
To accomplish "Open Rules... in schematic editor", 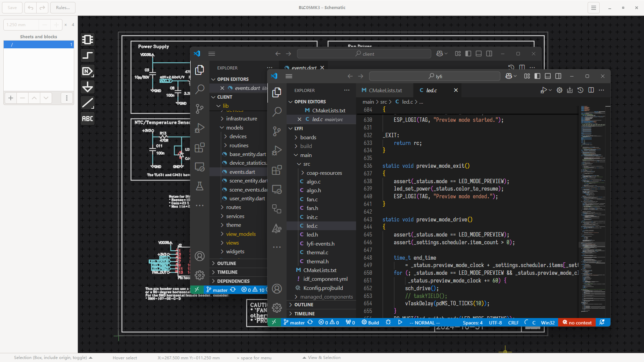I will coord(63,7).
